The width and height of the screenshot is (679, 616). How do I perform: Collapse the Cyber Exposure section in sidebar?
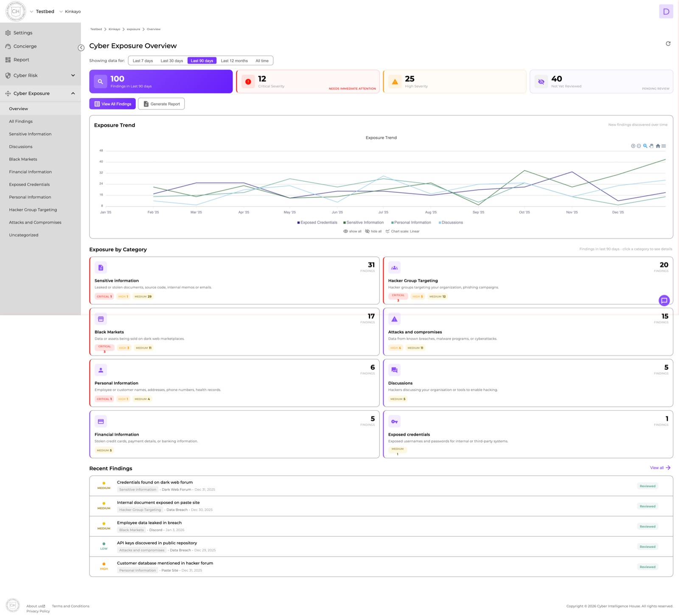click(x=40, y=93)
